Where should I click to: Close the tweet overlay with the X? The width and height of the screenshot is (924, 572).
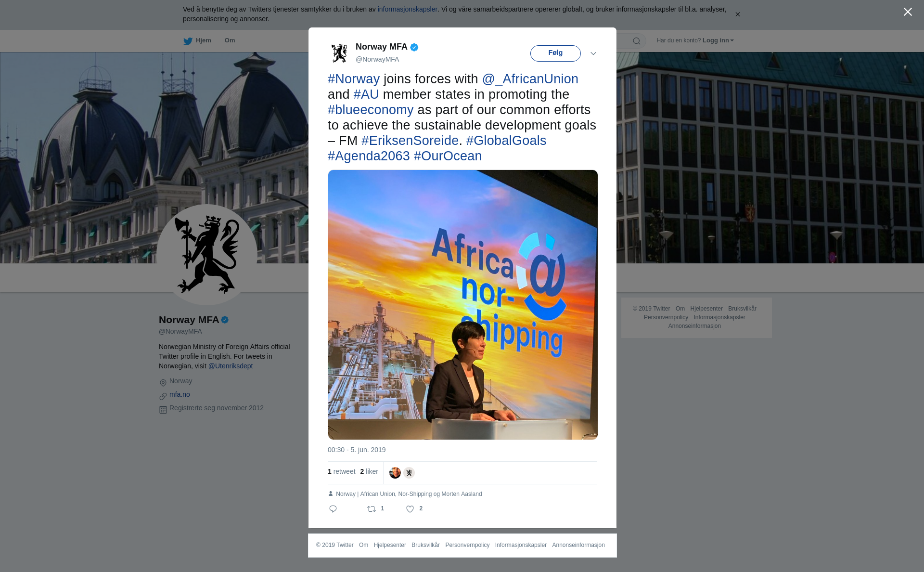pos(908,12)
